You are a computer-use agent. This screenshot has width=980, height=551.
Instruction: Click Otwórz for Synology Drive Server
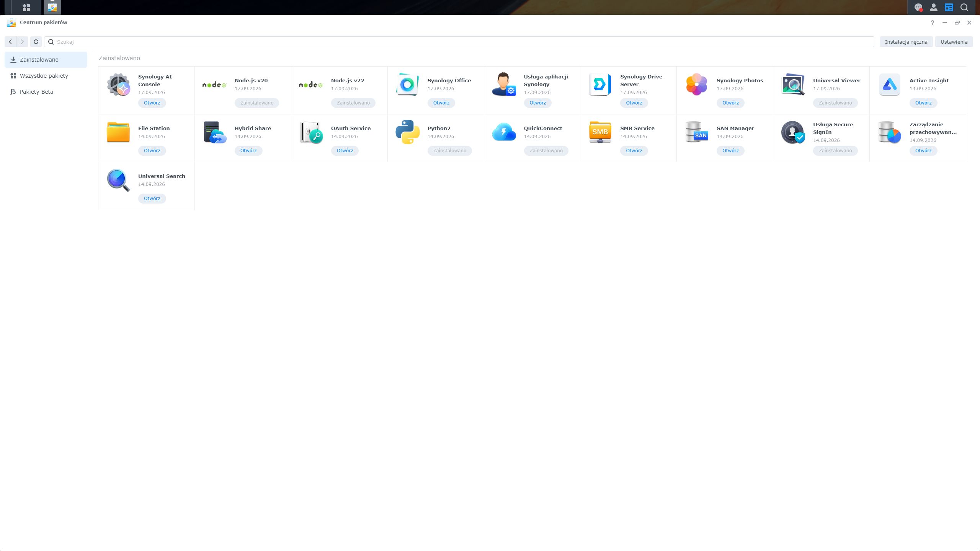634,103
